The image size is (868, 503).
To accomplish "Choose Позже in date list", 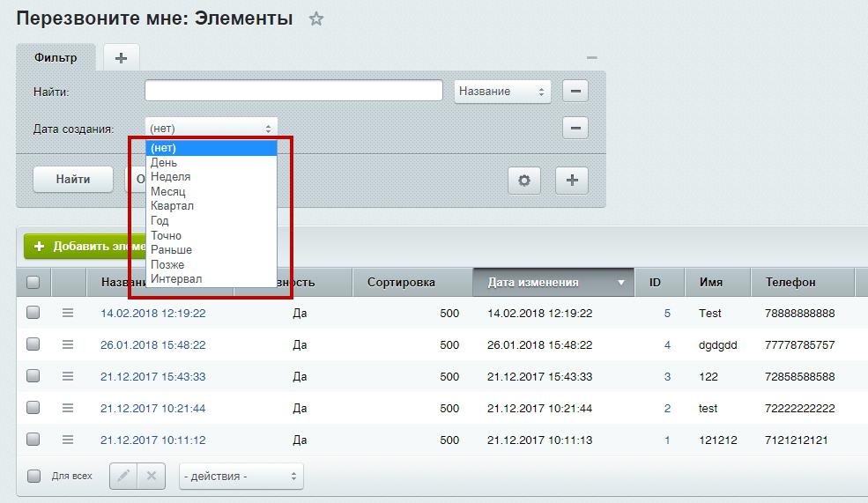I will [x=211, y=265].
